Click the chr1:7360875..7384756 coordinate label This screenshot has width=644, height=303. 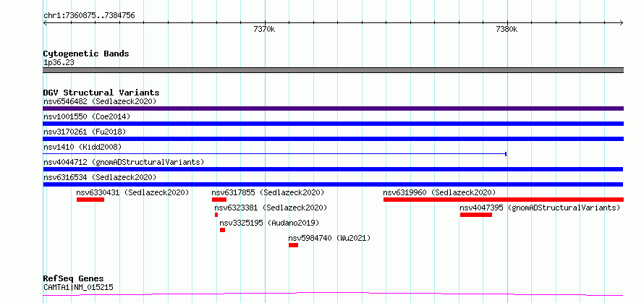coord(89,16)
